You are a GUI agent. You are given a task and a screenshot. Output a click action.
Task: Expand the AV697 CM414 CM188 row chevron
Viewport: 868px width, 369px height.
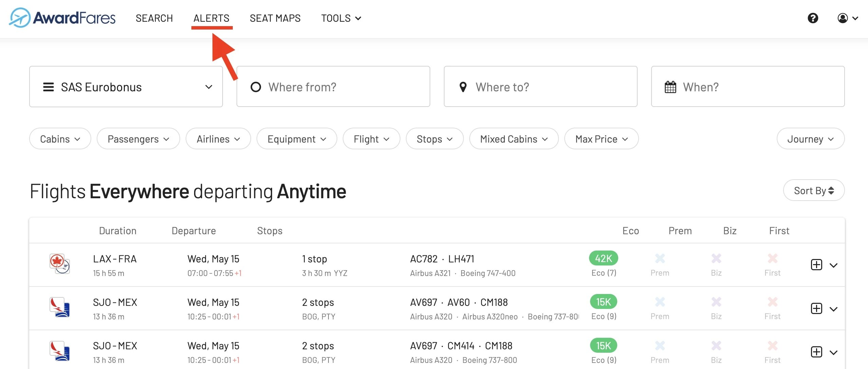834,352
